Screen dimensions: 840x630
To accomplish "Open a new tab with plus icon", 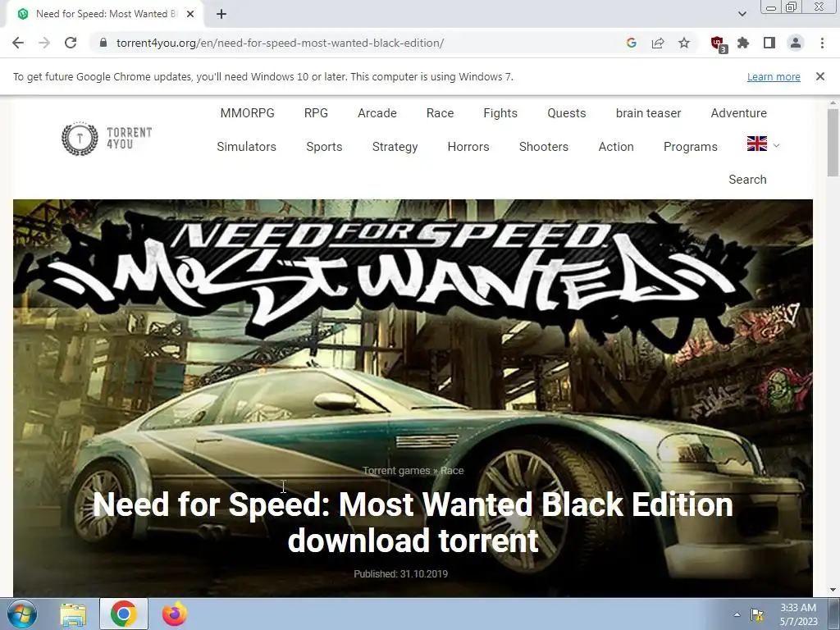I will pos(221,14).
